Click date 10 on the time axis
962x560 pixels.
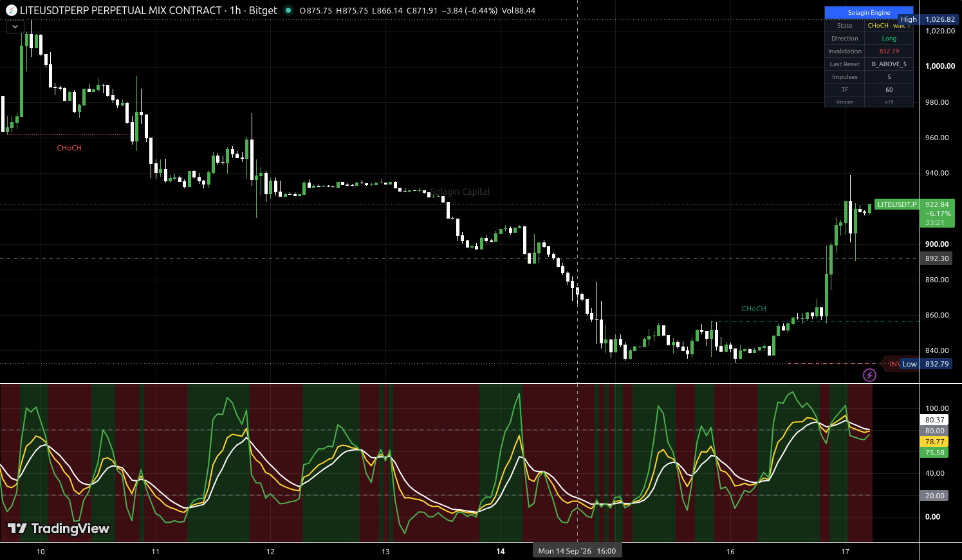pos(41,552)
